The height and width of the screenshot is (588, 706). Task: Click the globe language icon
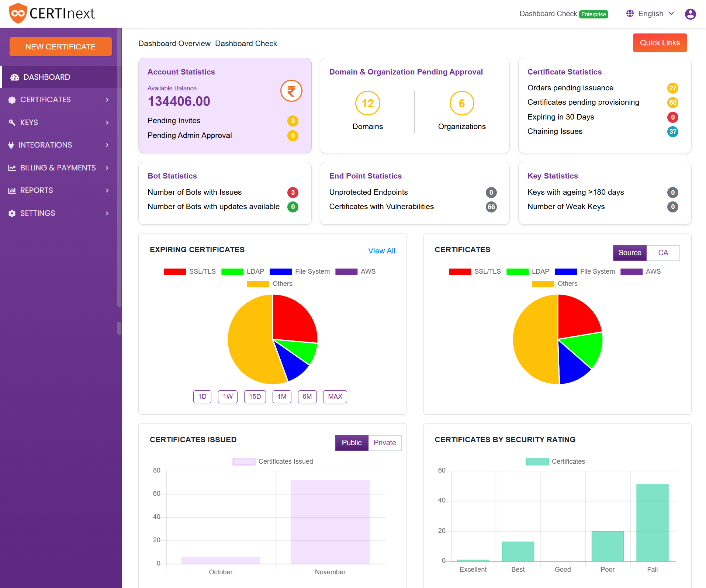click(630, 14)
